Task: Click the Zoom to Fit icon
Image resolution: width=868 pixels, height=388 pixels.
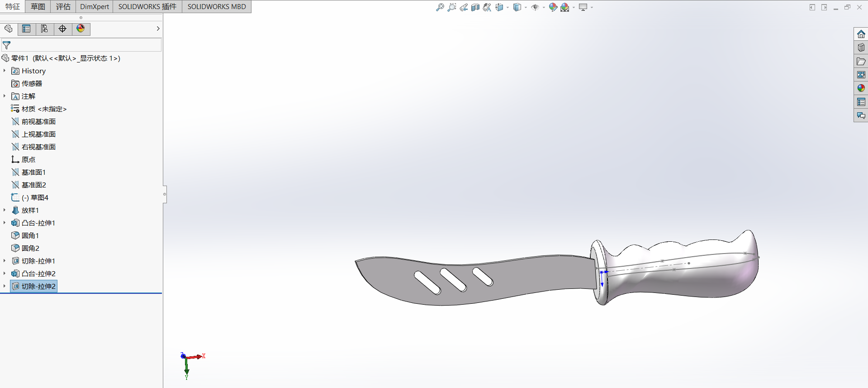Action: (440, 7)
